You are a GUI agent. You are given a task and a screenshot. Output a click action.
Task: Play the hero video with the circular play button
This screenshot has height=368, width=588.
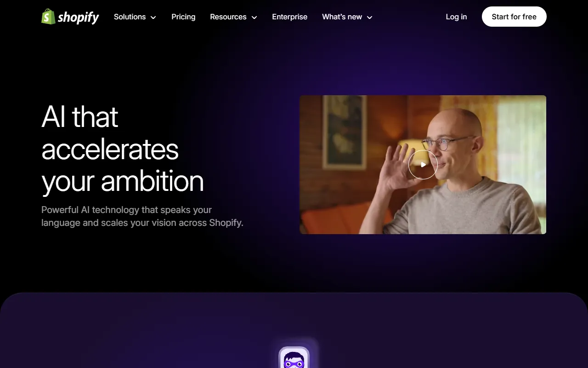click(x=423, y=165)
